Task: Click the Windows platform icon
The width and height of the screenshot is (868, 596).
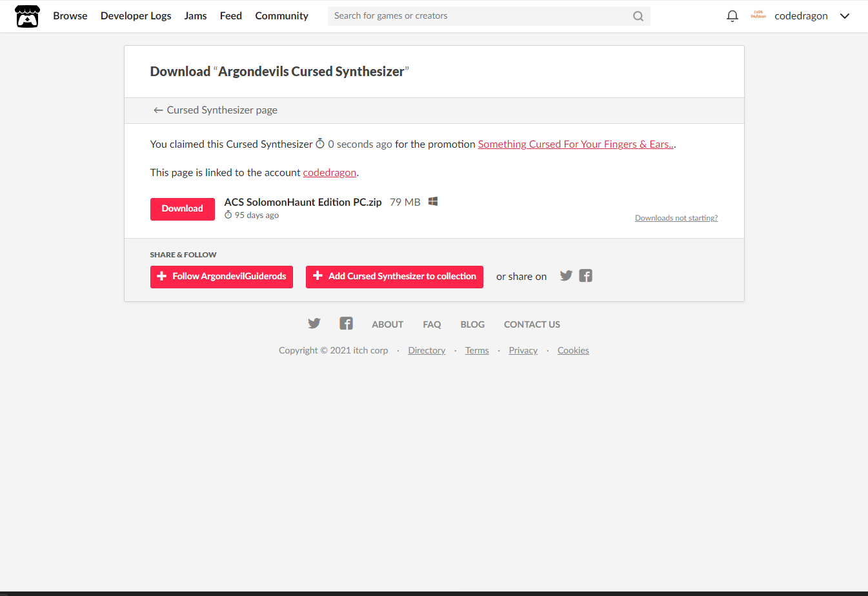Action: click(x=433, y=202)
